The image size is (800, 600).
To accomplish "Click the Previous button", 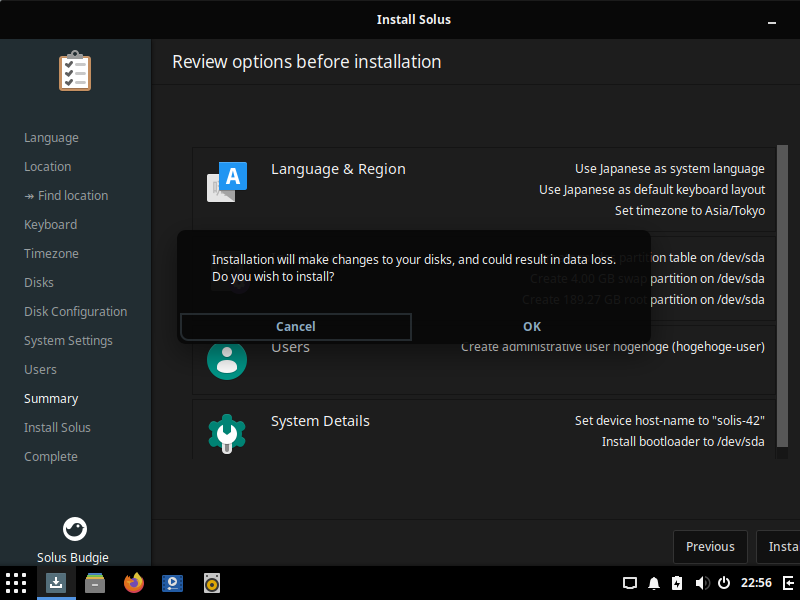I will (710, 546).
